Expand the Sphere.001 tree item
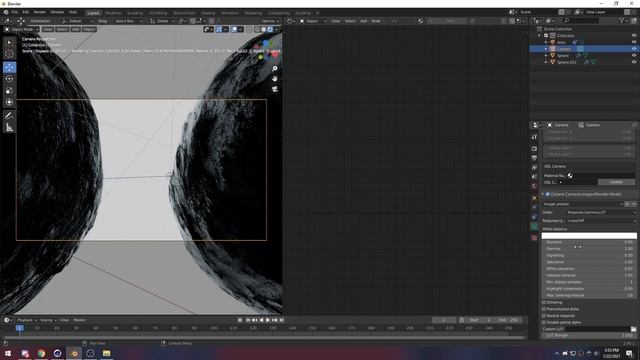The width and height of the screenshot is (640, 360). coord(546,62)
